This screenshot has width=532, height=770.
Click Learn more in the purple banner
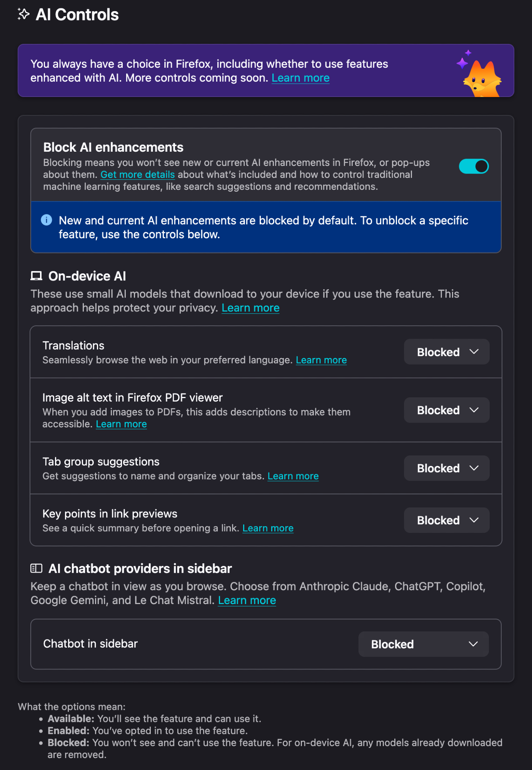click(300, 78)
